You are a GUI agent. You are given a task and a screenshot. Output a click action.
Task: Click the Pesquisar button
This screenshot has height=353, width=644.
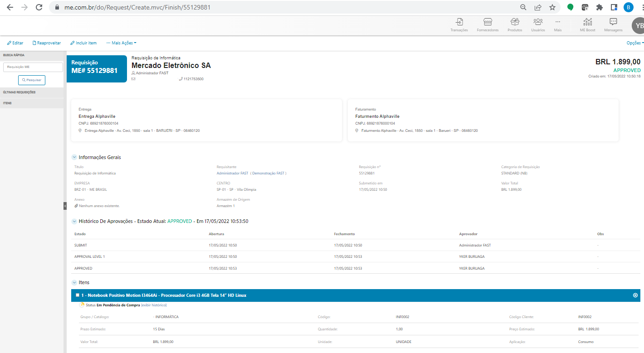click(32, 80)
